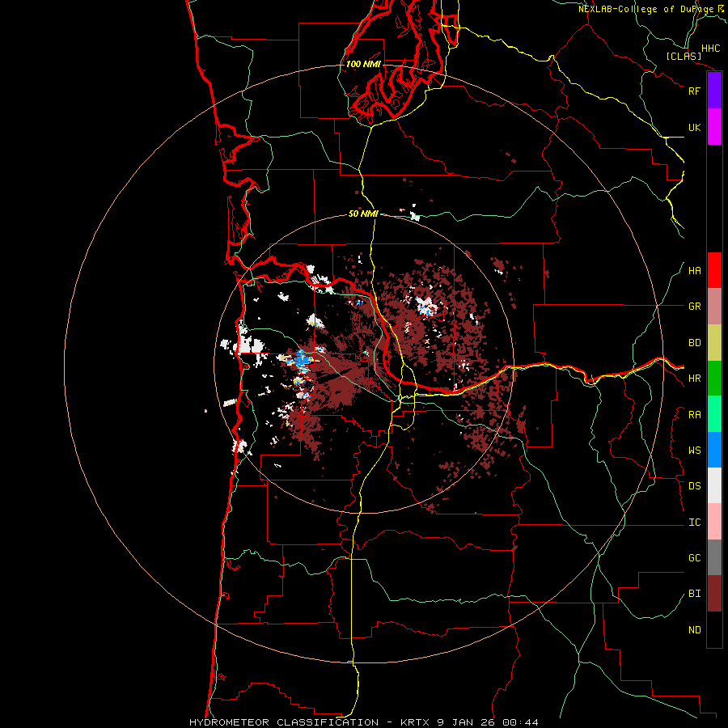Click the [CLAS] units label
This screenshot has height=728, width=728.
coord(684,57)
